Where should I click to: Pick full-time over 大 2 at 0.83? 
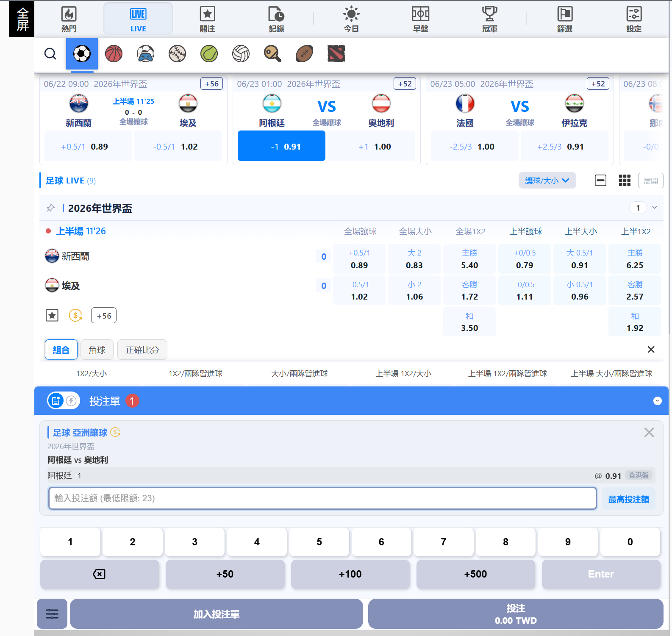click(414, 259)
